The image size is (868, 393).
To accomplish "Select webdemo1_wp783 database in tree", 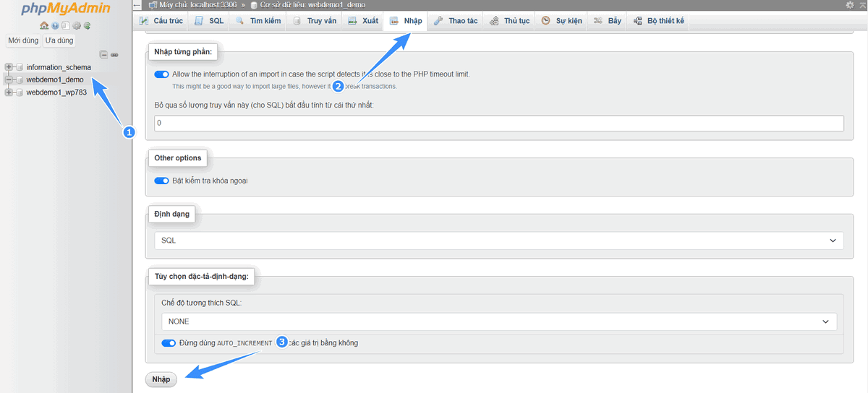I will (56, 92).
